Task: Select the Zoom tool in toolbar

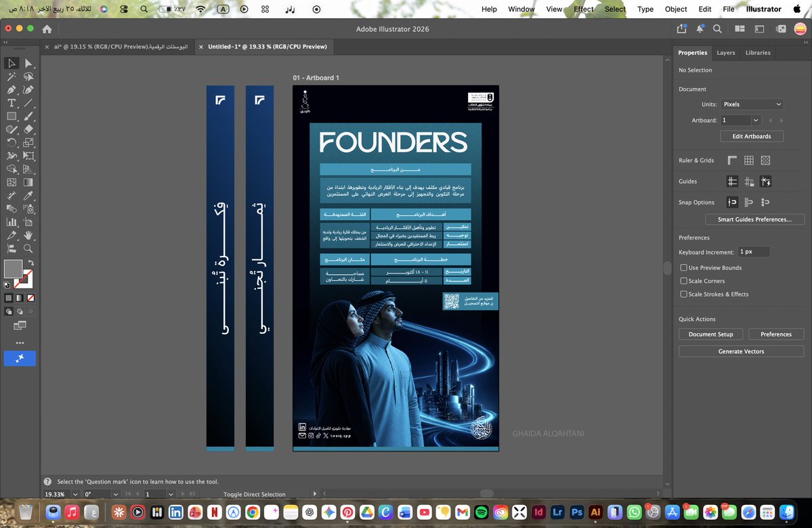Action: (x=28, y=248)
